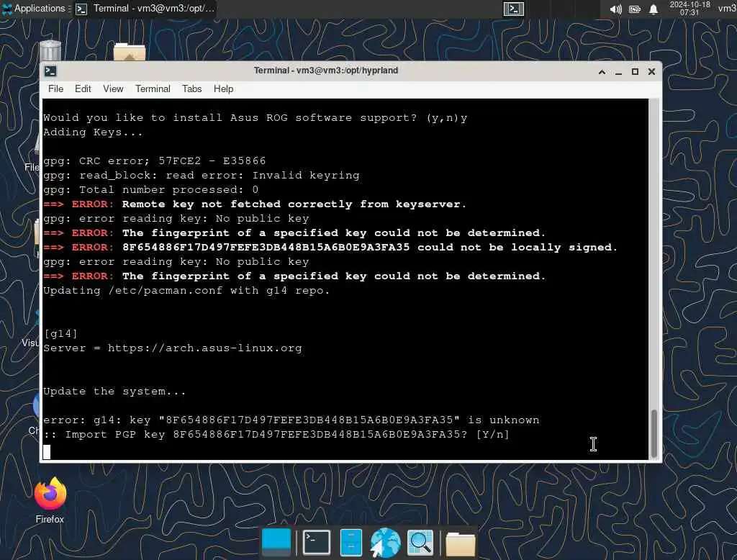
Task: Roll up the terminal window with the arrow button
Action: click(602, 71)
